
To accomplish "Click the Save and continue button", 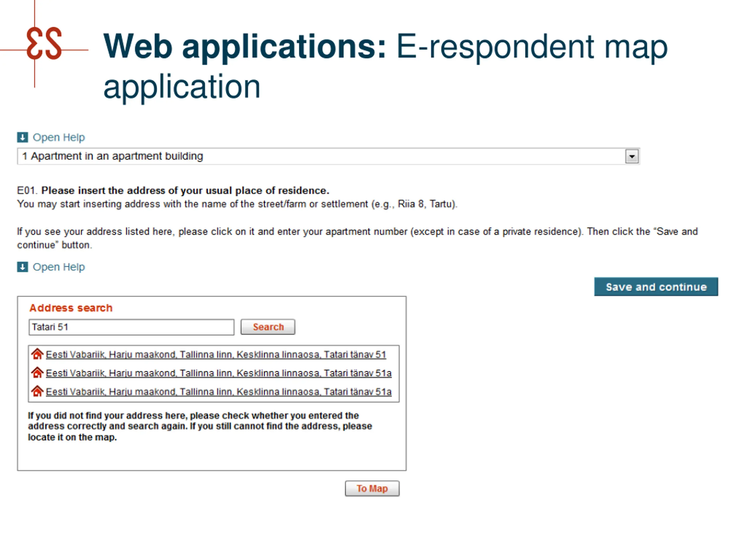I will coord(656,287).
